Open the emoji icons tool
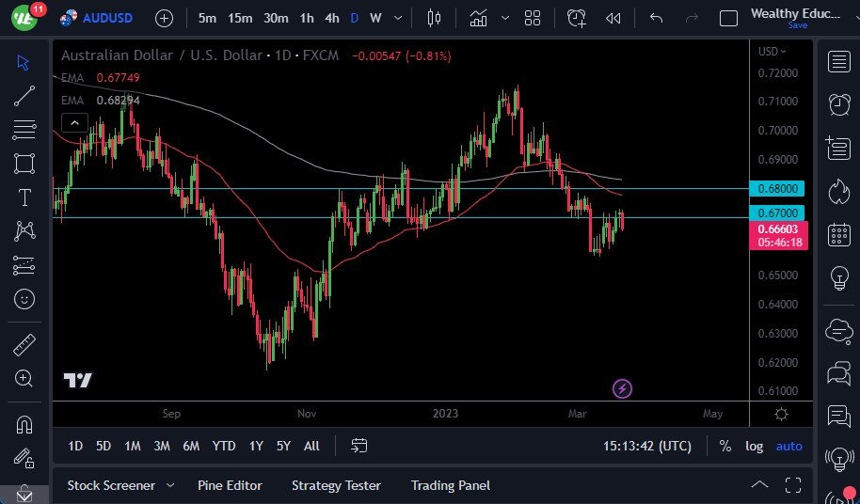Viewport: 860px width, 504px height. coord(24,299)
